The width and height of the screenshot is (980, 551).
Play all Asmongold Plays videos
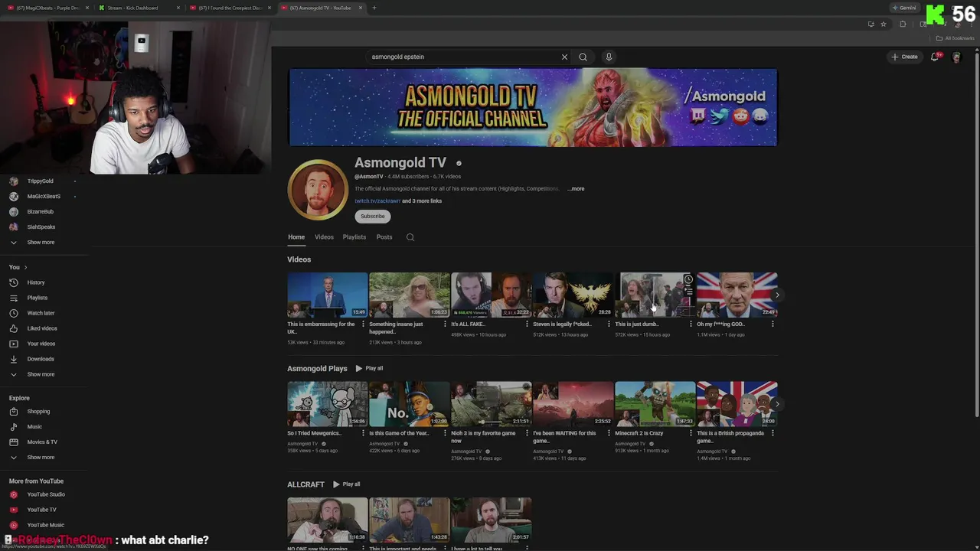(369, 369)
